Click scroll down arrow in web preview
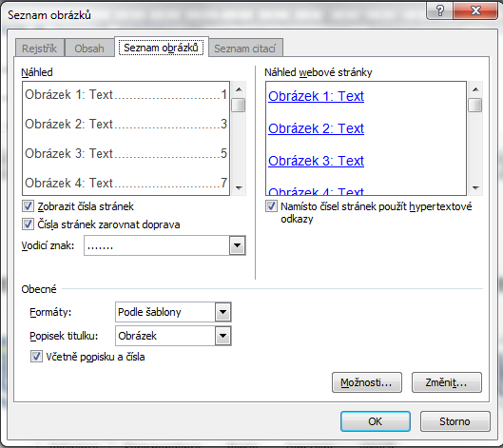 point(475,188)
